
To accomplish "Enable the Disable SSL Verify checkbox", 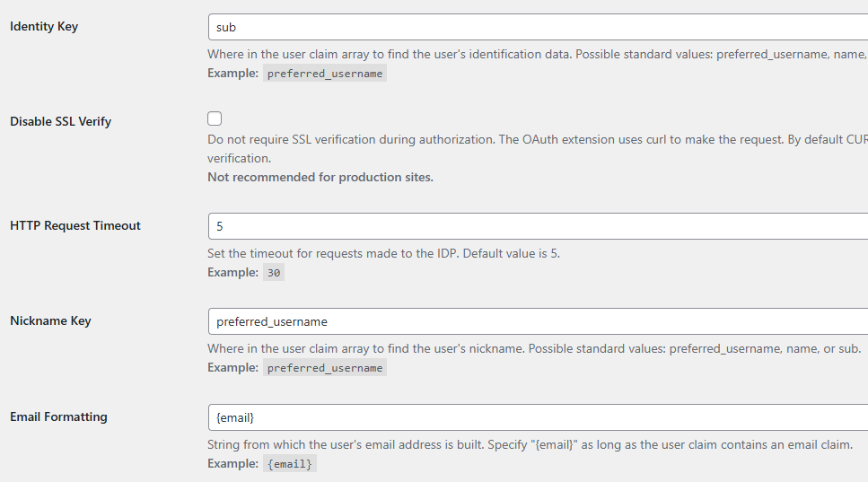I will tap(215, 118).
